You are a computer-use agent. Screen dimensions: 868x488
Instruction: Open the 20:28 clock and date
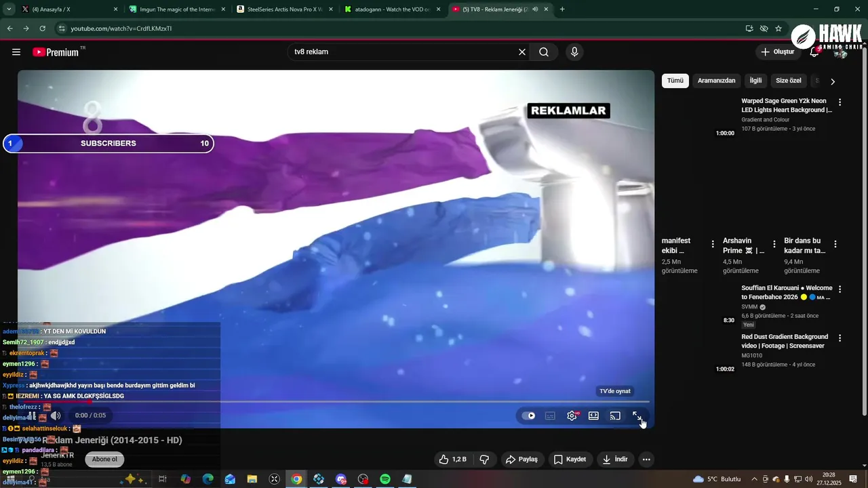[830, 479]
